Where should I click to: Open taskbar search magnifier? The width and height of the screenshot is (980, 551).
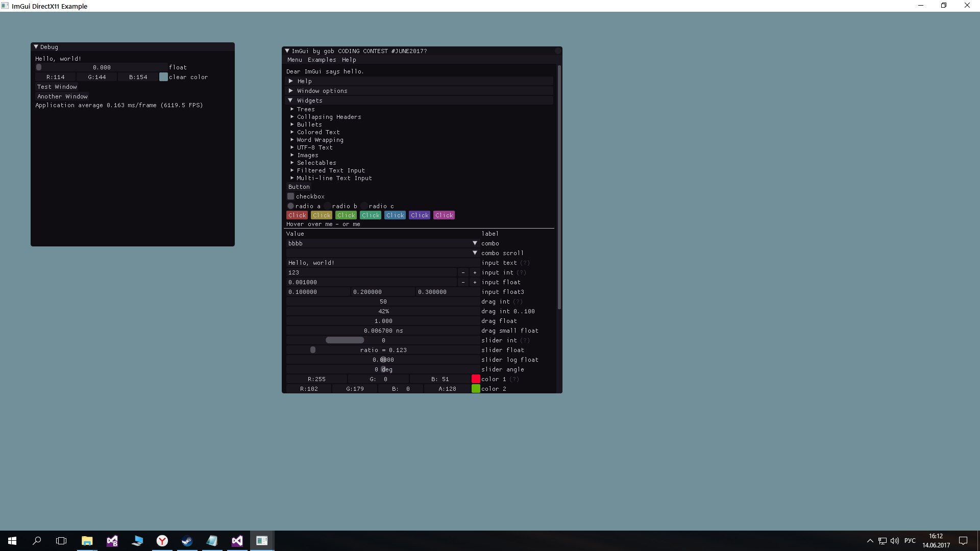click(37, 541)
